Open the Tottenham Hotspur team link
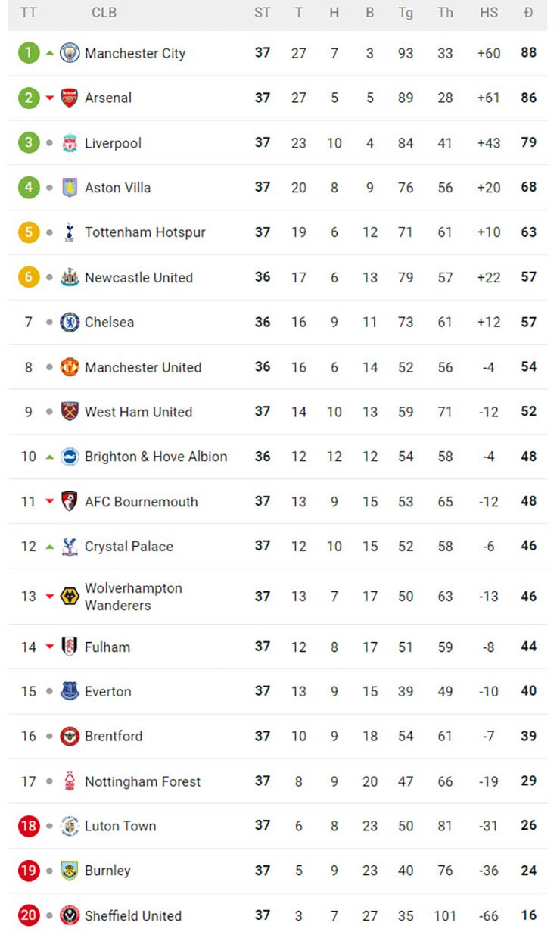 (x=145, y=232)
